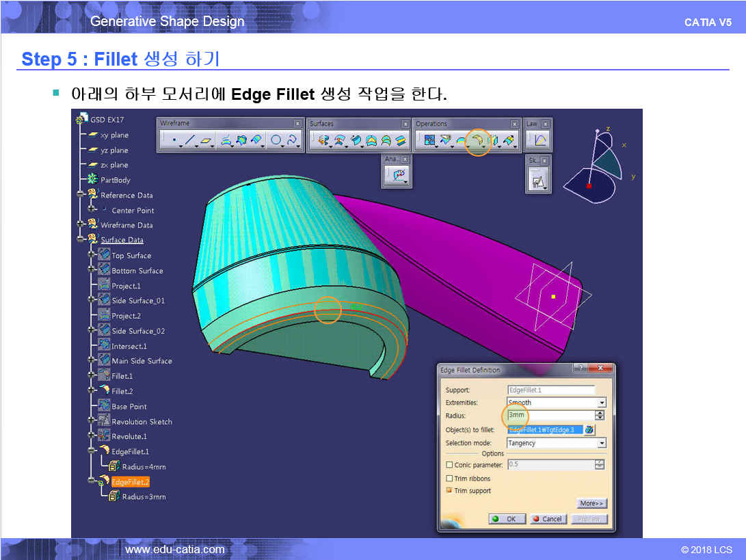The width and height of the screenshot is (746, 560).
Task: Select the Line tool in Wireframe toolbar
Action: click(190, 141)
